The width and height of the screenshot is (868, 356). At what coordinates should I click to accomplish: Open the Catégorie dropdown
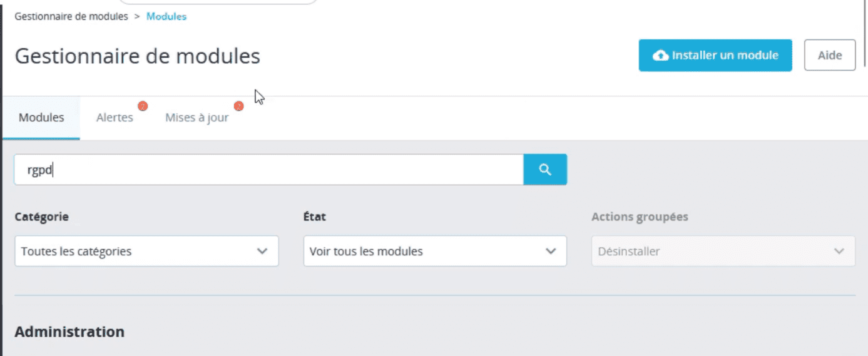(146, 251)
